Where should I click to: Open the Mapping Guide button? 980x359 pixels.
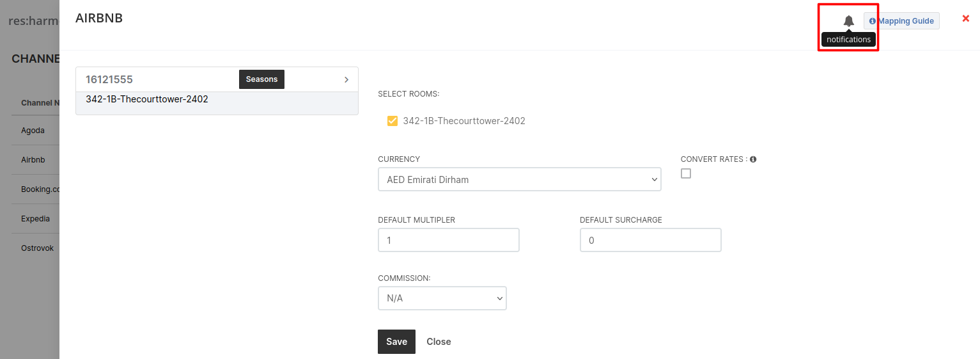tap(901, 21)
